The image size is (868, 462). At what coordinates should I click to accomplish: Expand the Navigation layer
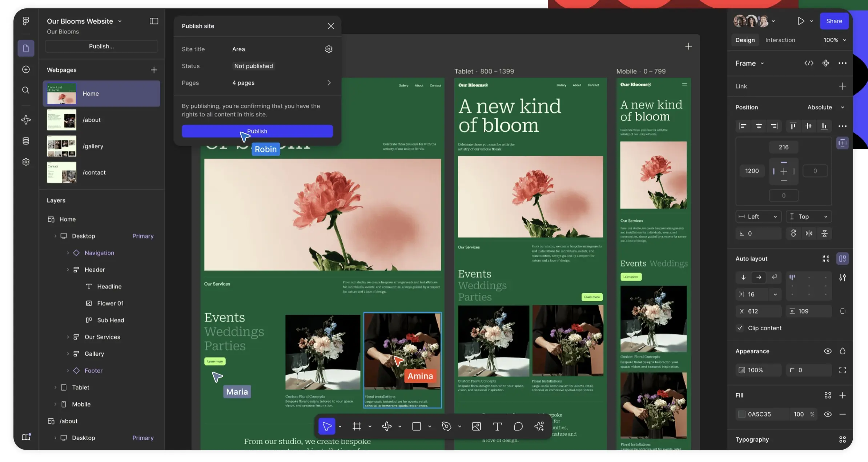68,253
